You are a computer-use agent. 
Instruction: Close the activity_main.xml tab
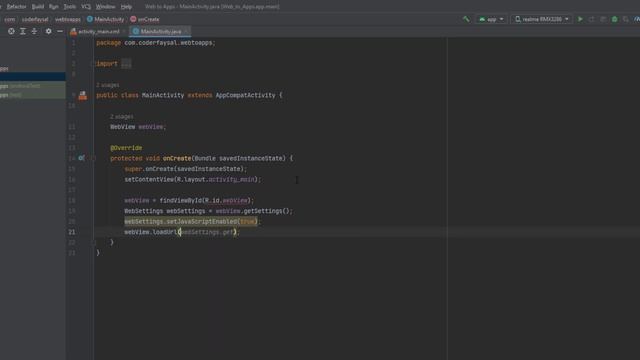click(x=124, y=31)
